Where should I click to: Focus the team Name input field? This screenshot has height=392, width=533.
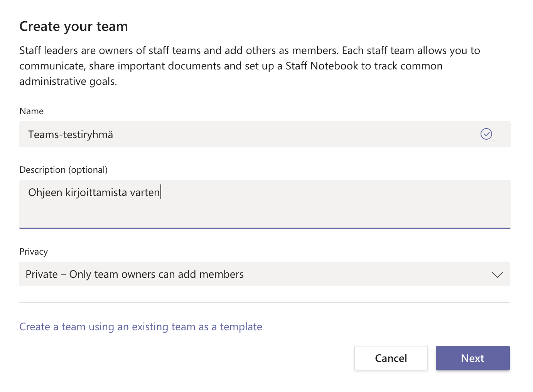click(265, 134)
